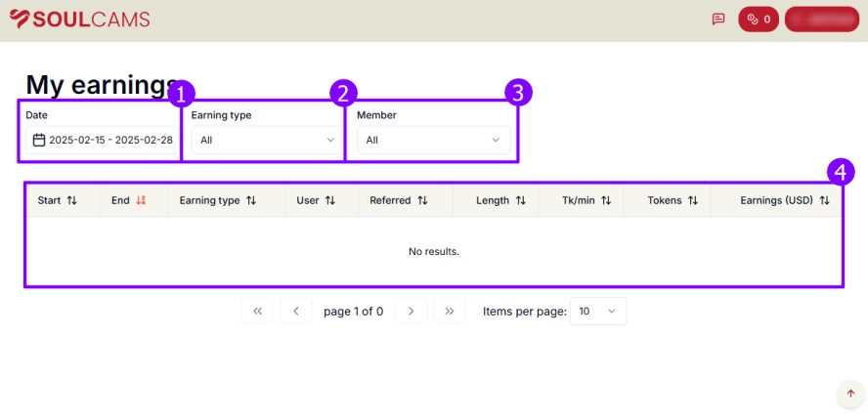The height and width of the screenshot is (419, 868).
Task: Open the date range picker
Action: 103,140
